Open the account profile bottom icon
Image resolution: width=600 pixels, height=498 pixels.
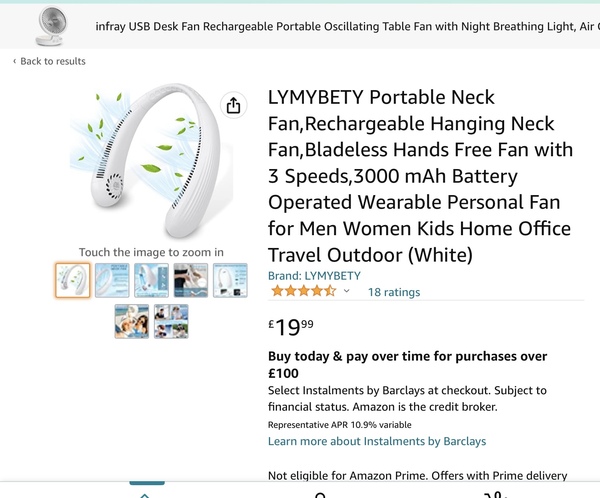pyautogui.click(x=320, y=494)
